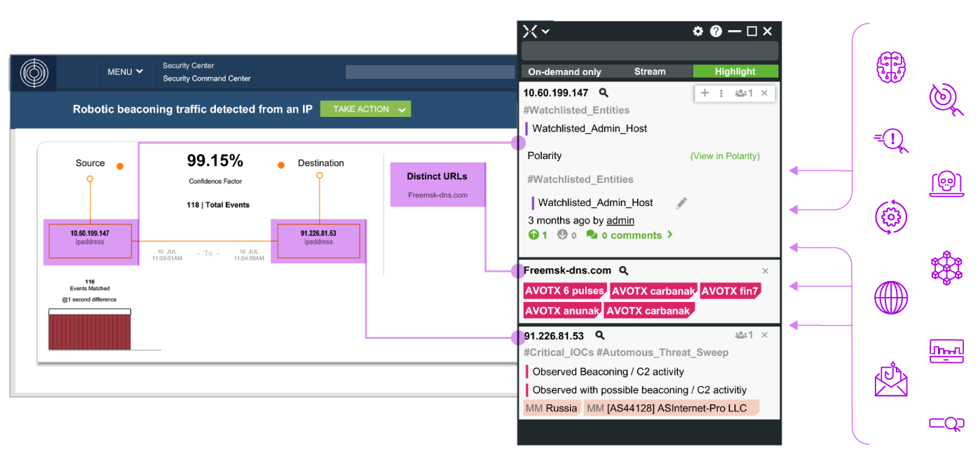
Task: Switch to Stream mode
Action: tap(650, 71)
